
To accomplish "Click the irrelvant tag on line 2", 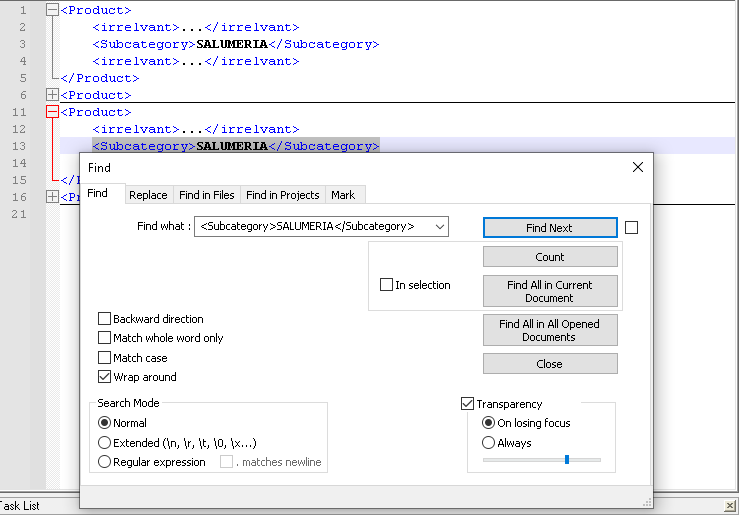I will pyautogui.click(x=196, y=27).
